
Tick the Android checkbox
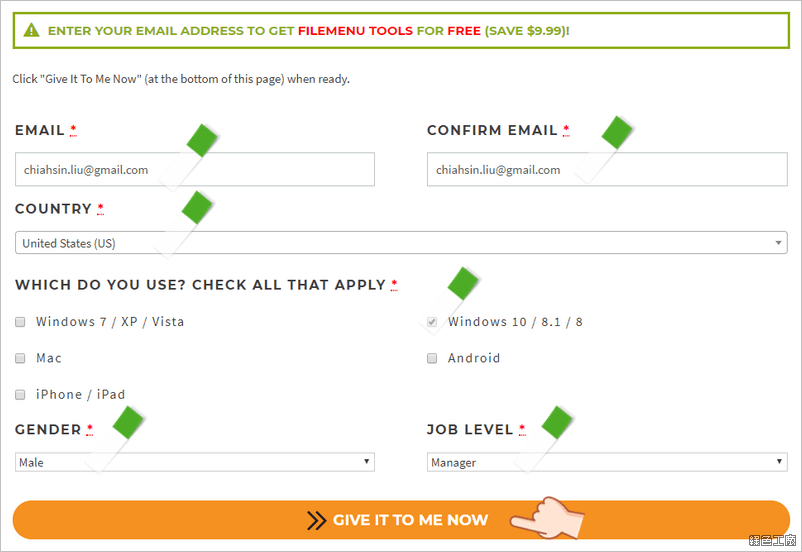point(432,358)
